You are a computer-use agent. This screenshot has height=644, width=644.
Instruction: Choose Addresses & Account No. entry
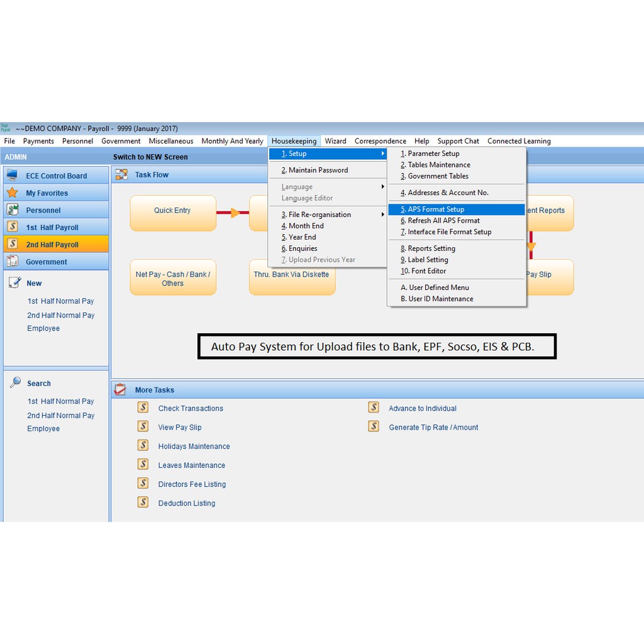click(457, 192)
